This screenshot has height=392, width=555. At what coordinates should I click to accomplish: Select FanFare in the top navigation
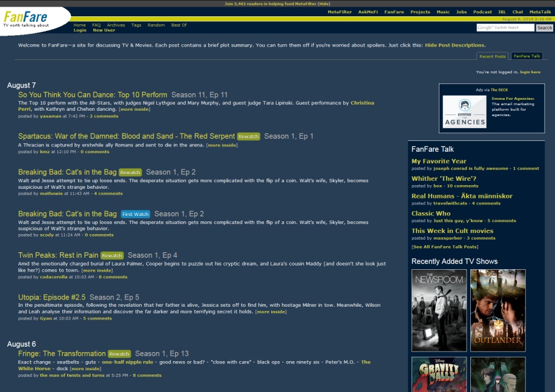pyautogui.click(x=394, y=12)
